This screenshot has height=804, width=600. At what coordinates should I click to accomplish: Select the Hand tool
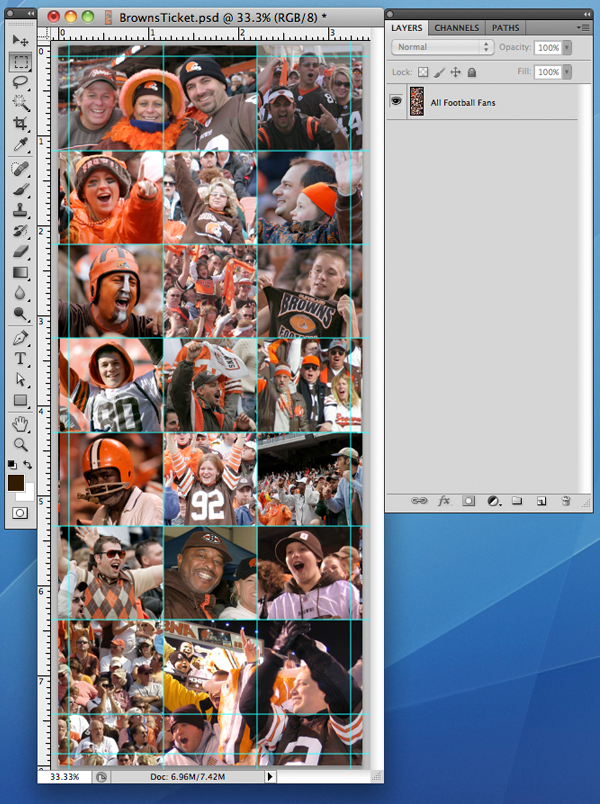coord(21,424)
